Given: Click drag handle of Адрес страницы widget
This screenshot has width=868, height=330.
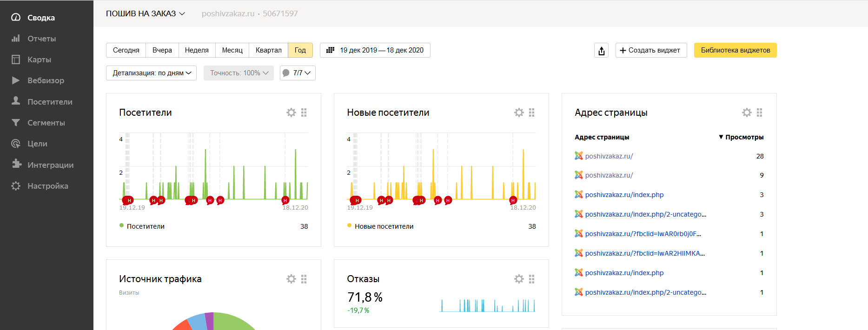Looking at the screenshot, I should pos(760,112).
